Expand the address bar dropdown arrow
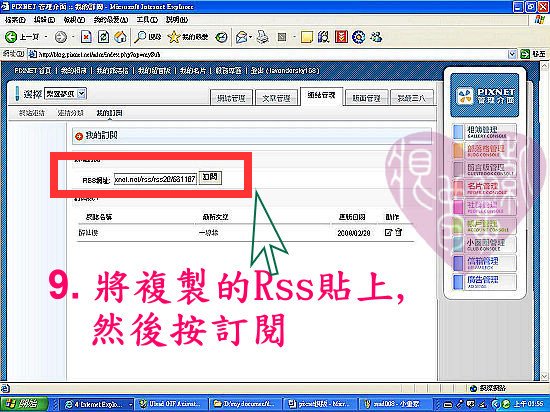The height and width of the screenshot is (412, 550). (512, 54)
